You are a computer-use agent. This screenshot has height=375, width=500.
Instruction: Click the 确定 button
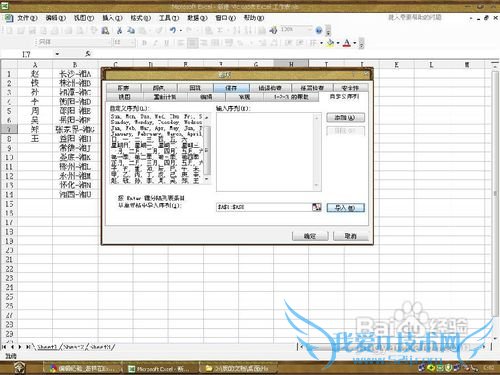tap(310, 236)
